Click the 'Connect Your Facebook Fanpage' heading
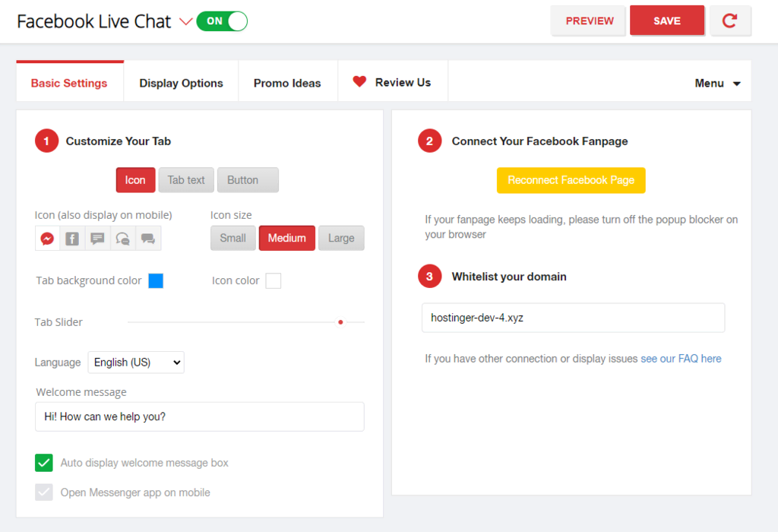 tap(540, 141)
